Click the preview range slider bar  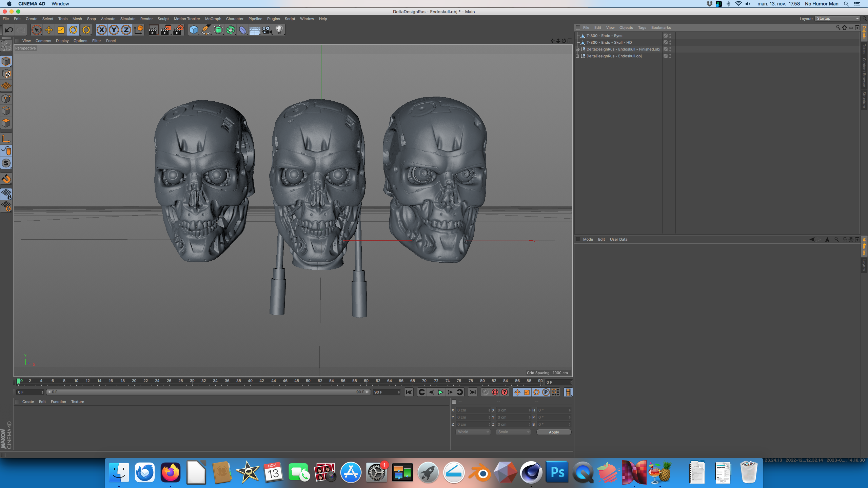coord(208,392)
